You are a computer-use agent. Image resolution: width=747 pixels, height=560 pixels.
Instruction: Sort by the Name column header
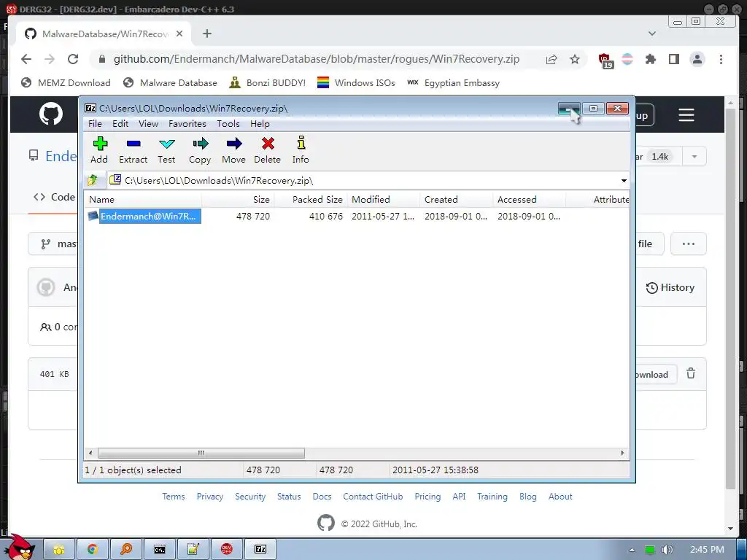[143, 200]
